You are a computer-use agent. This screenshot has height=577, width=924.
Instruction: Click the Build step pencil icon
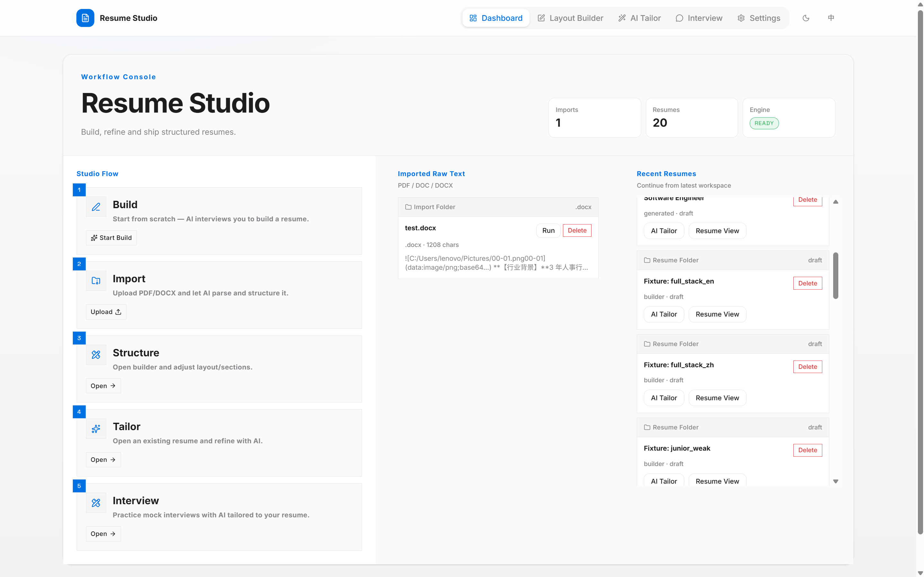point(96,207)
